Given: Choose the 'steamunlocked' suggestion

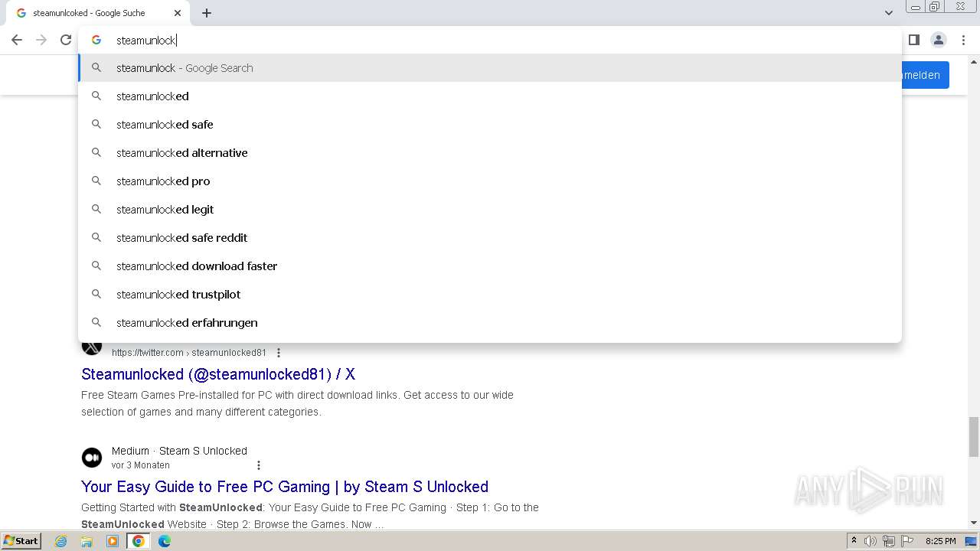Looking at the screenshot, I should [490, 96].
